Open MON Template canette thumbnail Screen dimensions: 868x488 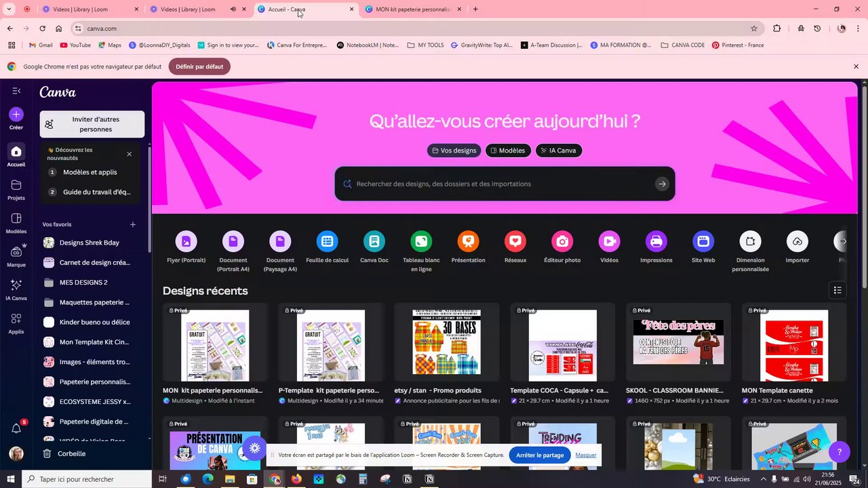(794, 342)
